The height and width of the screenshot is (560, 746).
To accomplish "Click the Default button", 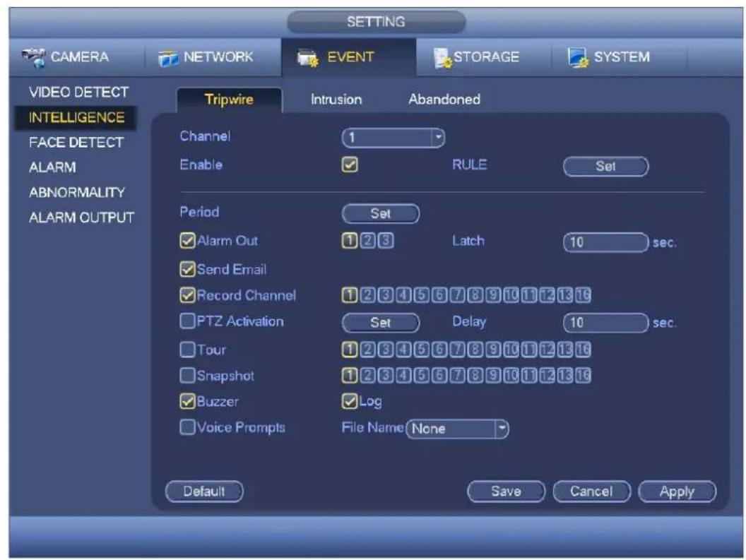I will (x=204, y=492).
